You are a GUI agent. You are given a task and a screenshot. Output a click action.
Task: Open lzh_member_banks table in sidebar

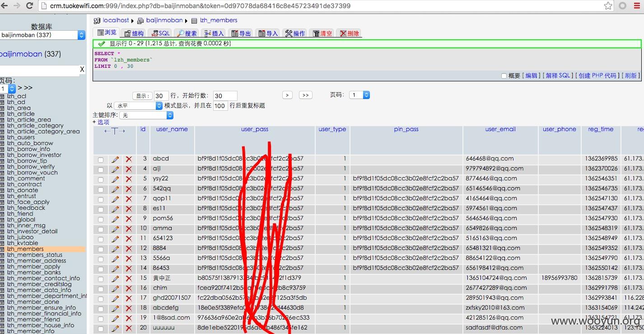34,273
